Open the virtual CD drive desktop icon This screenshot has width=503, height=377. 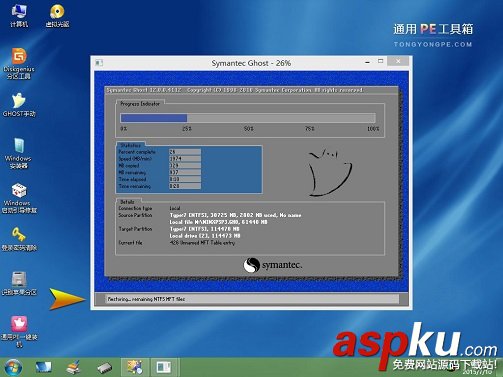57,16
